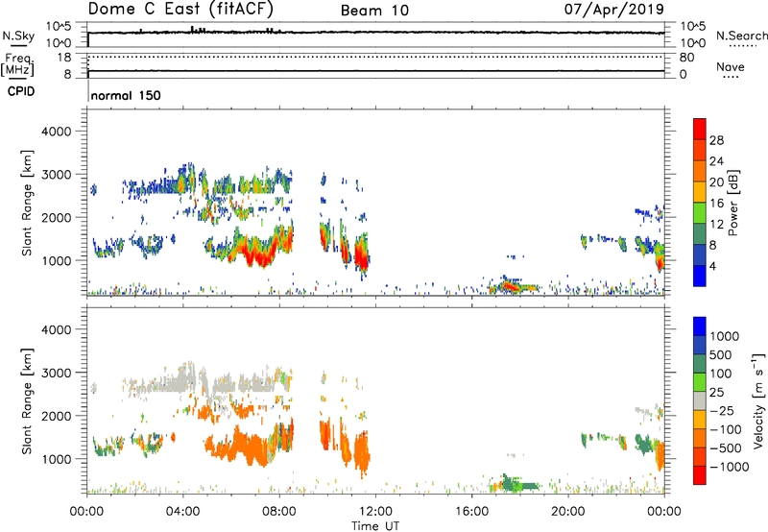
Task: Click the '04:00' time axis tick label
Action: pos(182,512)
